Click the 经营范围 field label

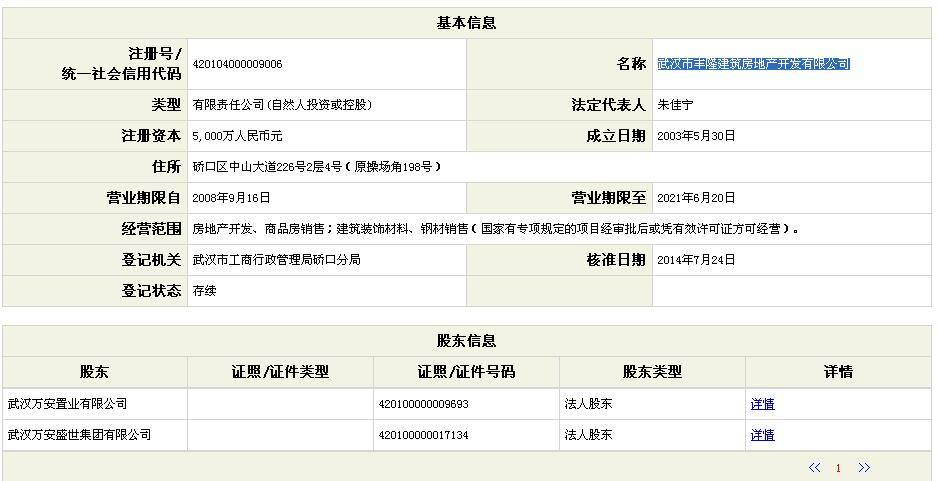click(x=151, y=229)
